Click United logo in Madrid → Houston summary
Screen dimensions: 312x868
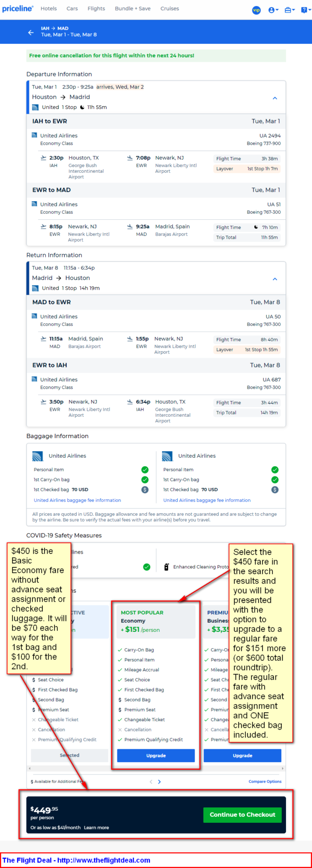pyautogui.click(x=35, y=288)
